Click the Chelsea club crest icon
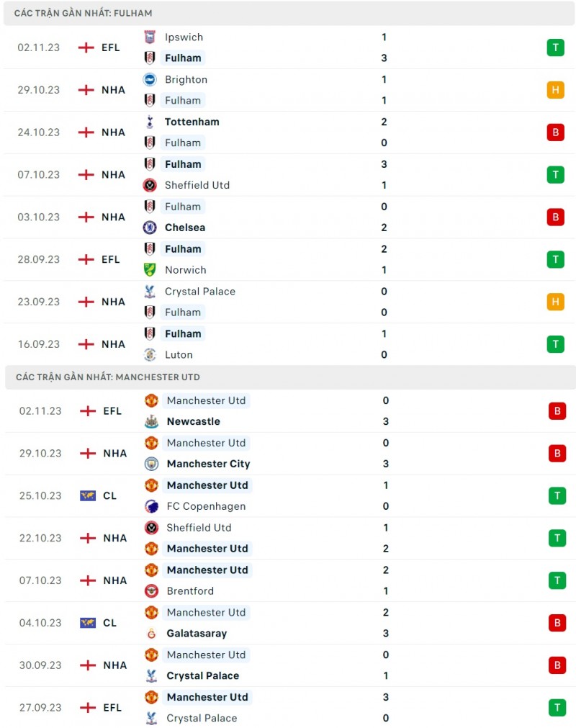This screenshot has width=576, height=728. click(x=150, y=228)
